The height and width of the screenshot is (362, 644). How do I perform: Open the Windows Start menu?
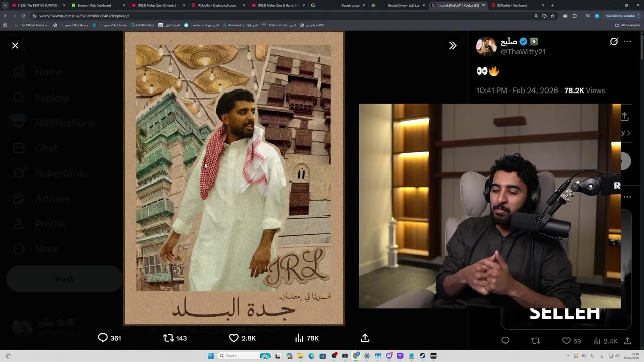[211, 356]
